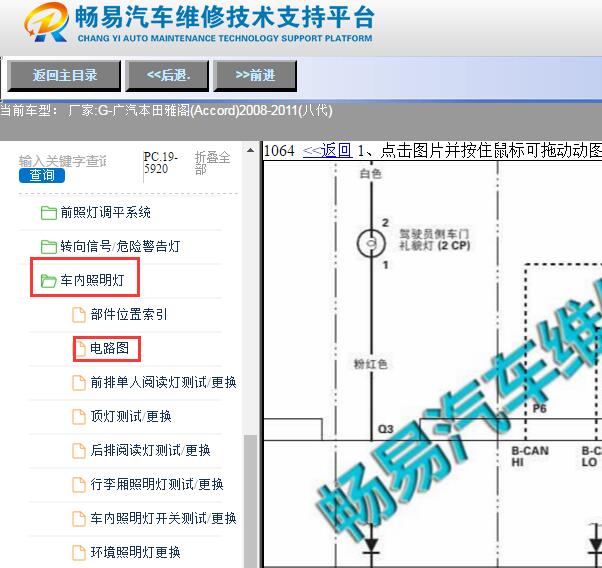The height and width of the screenshot is (568, 602).
Task: Click the document icon beside 车内照明灯开关测试/更换
Action: point(79,518)
